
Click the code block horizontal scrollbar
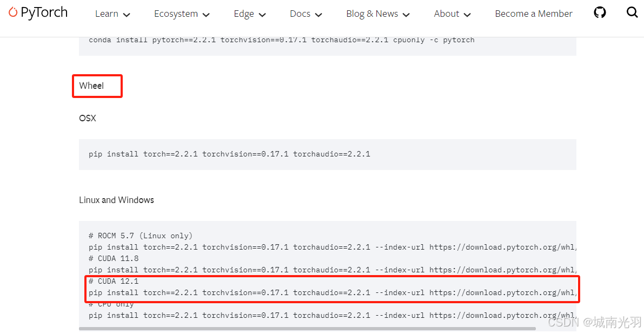pos(307,329)
